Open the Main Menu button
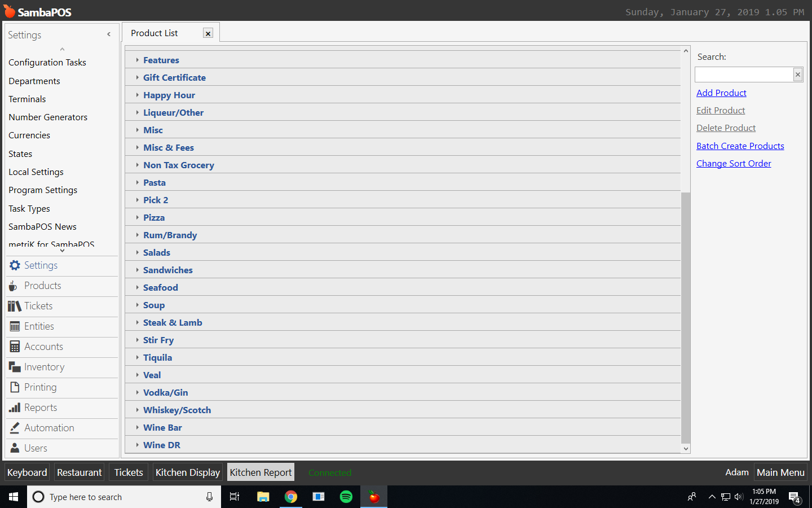Screen dimensions: 812x508 [x=780, y=472]
